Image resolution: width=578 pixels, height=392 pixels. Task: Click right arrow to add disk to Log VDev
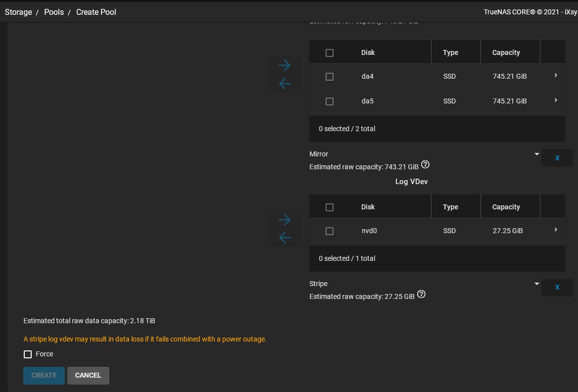point(285,220)
